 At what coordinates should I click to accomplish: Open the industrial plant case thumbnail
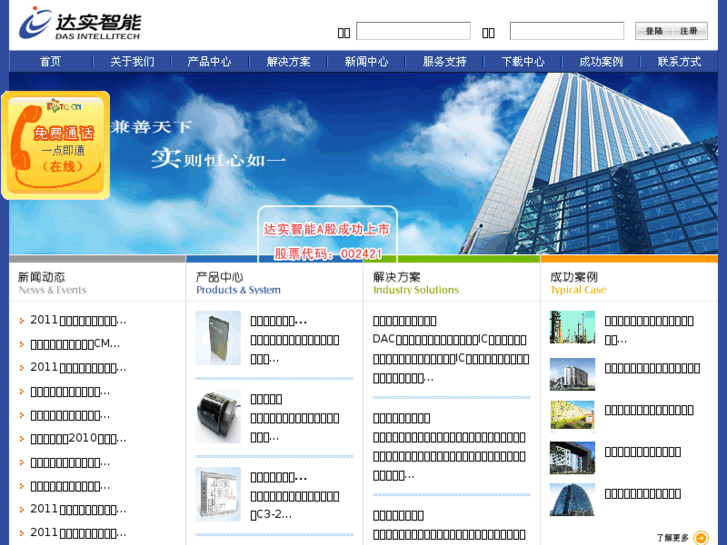tap(572, 327)
